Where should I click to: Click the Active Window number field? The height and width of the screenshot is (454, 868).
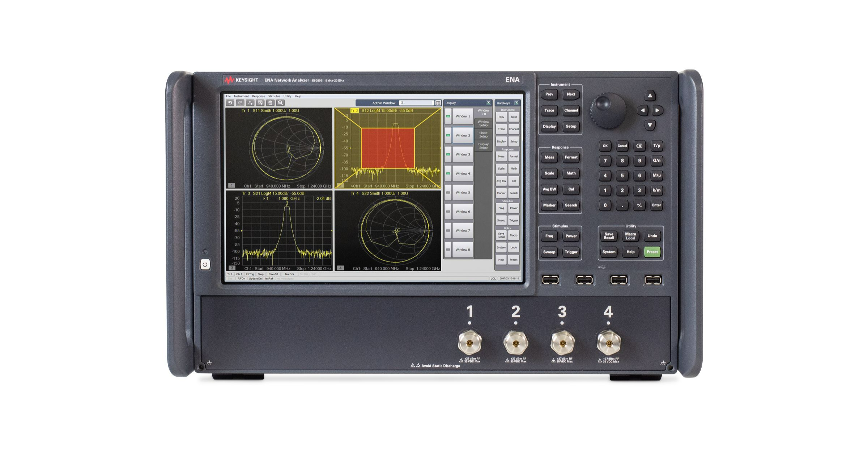point(416,103)
